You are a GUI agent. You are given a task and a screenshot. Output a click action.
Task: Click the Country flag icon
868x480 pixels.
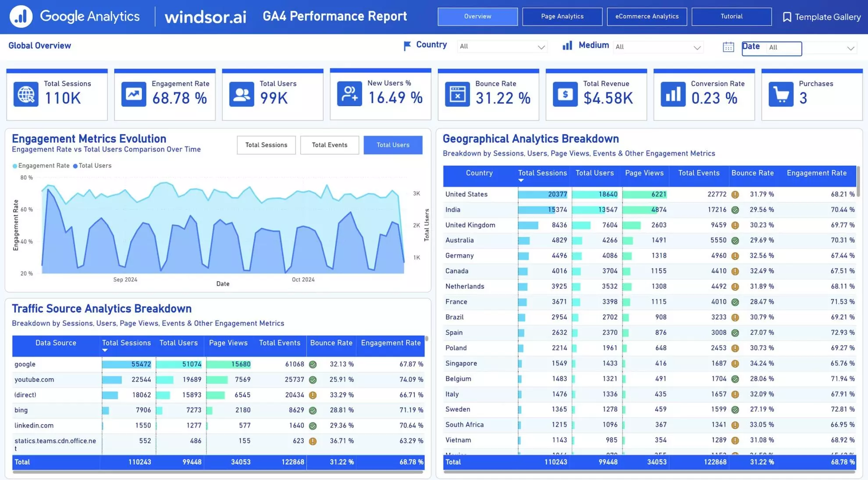(x=407, y=46)
